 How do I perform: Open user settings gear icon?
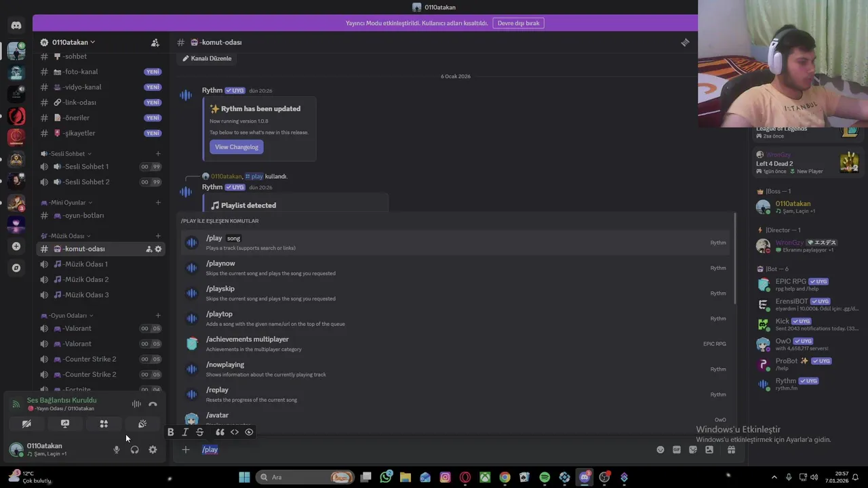[x=153, y=449]
